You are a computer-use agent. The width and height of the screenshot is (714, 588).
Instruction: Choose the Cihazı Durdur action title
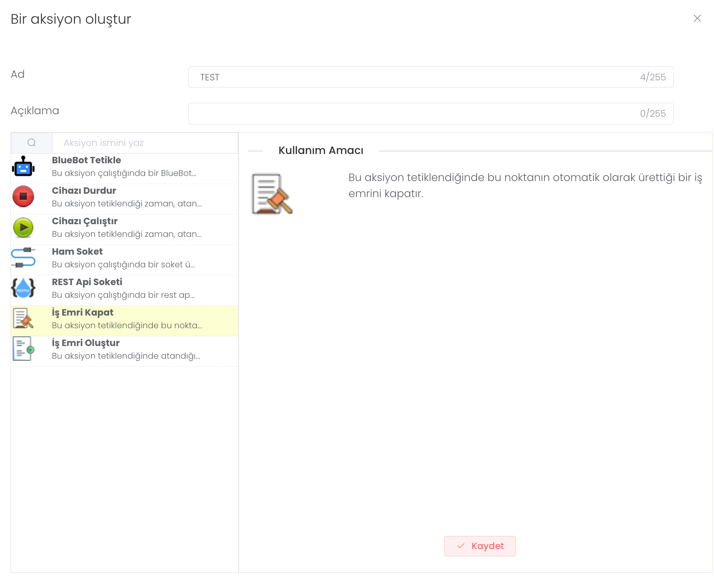(84, 191)
